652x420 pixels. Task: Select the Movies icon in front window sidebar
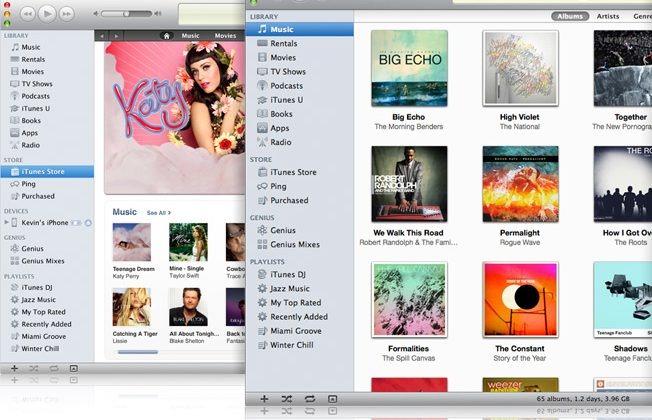click(262, 57)
